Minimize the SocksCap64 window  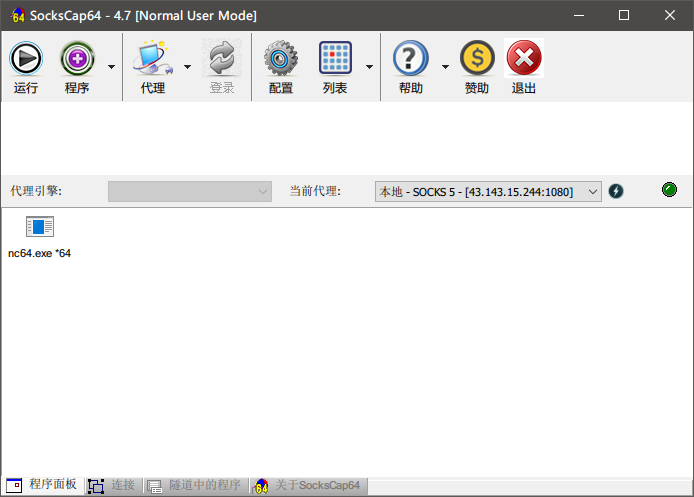pos(579,15)
